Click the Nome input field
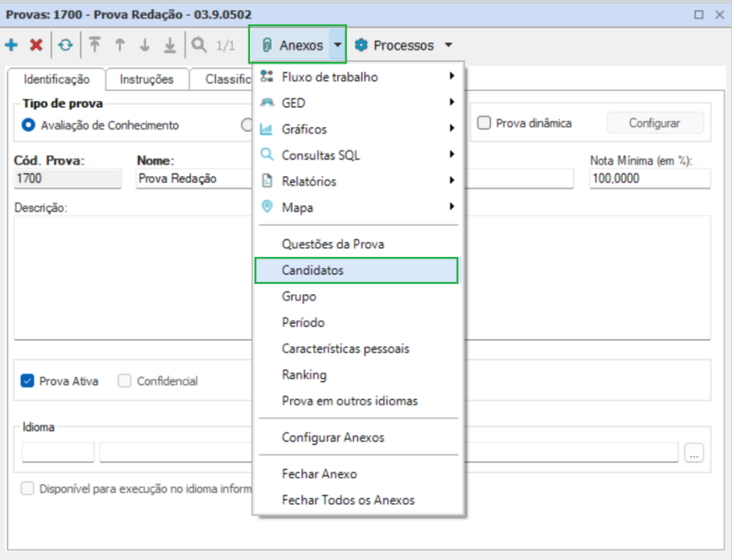732x560 pixels. coord(193,179)
